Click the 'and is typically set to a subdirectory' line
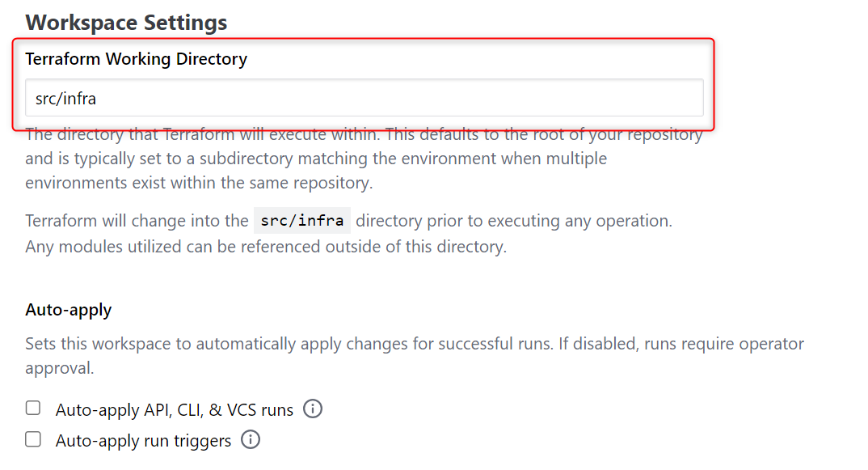The height and width of the screenshot is (470, 868). click(x=315, y=159)
